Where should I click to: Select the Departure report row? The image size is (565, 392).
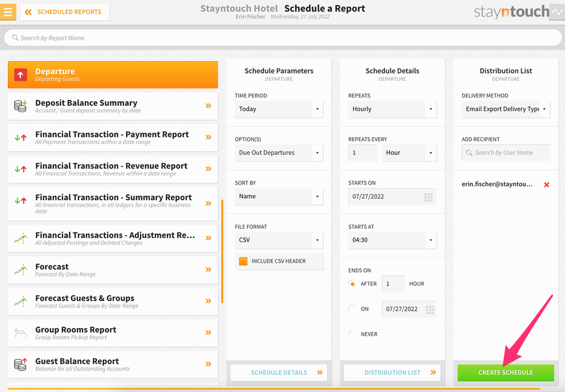(x=113, y=75)
